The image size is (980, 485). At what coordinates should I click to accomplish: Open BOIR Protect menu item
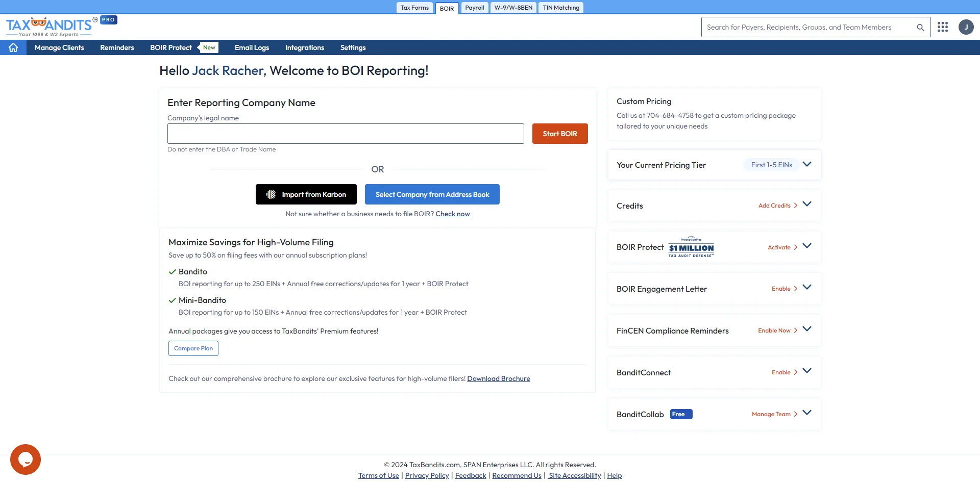click(171, 47)
